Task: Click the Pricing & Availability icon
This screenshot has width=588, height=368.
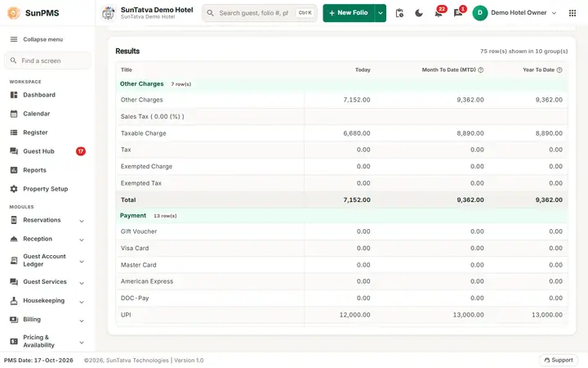Action: click(14, 341)
